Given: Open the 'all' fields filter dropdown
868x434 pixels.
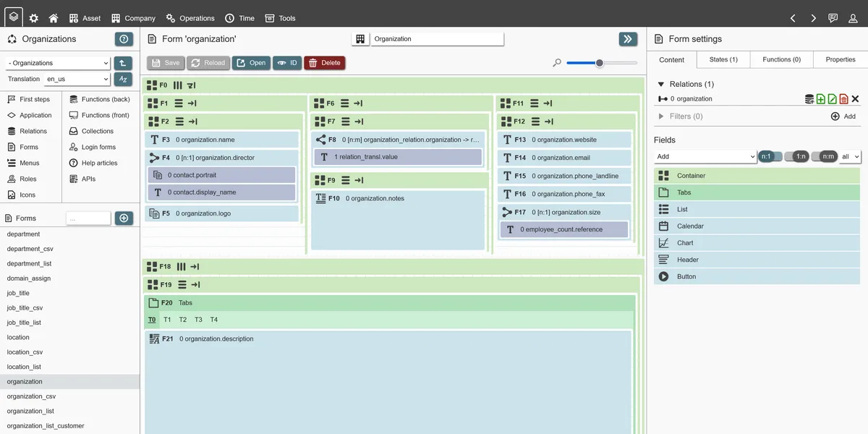Looking at the screenshot, I should [850, 156].
